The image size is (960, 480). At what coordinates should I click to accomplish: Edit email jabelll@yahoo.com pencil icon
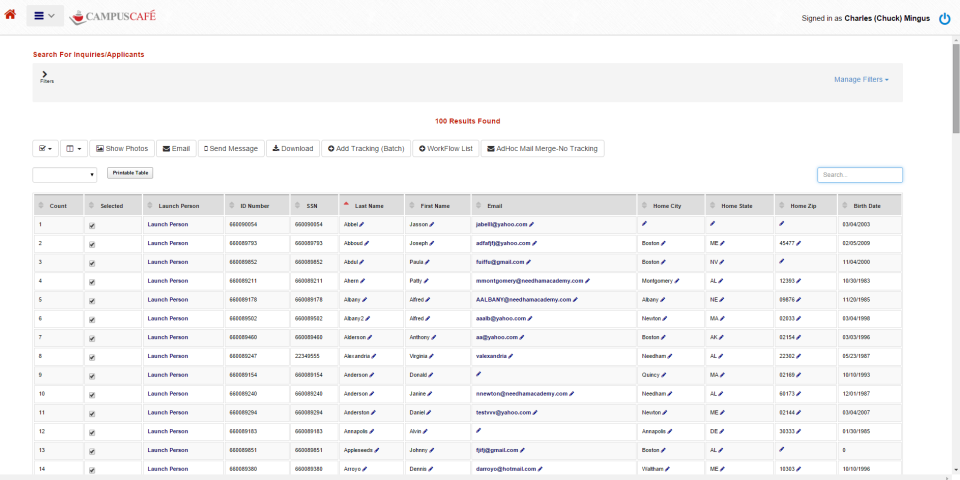click(x=531, y=224)
